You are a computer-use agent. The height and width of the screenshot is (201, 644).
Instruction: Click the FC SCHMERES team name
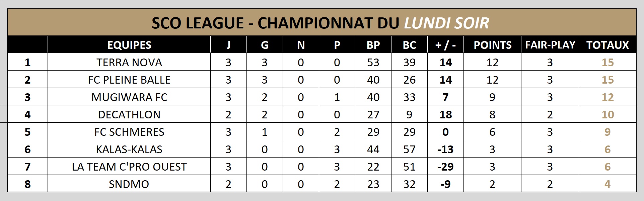[129, 132]
